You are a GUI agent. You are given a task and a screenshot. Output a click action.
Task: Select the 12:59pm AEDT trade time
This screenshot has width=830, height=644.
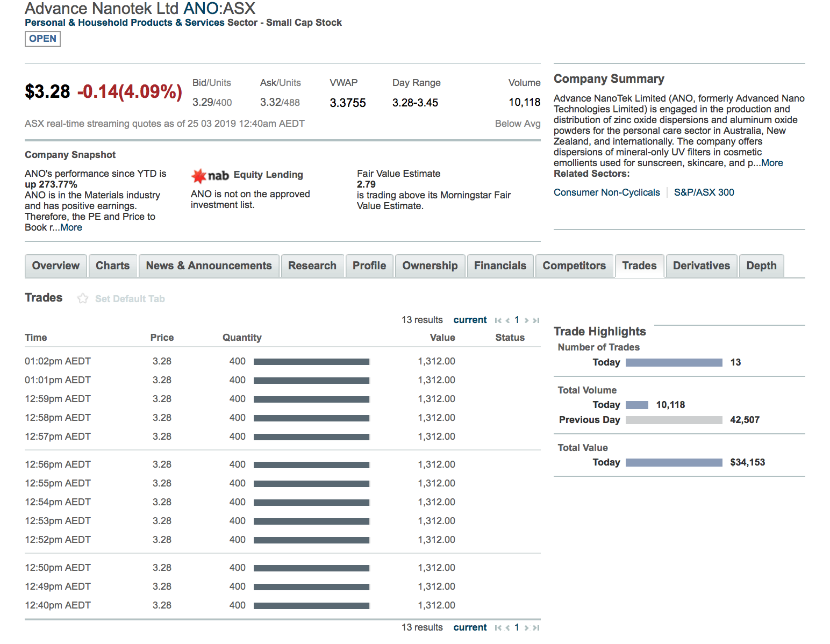tap(58, 399)
